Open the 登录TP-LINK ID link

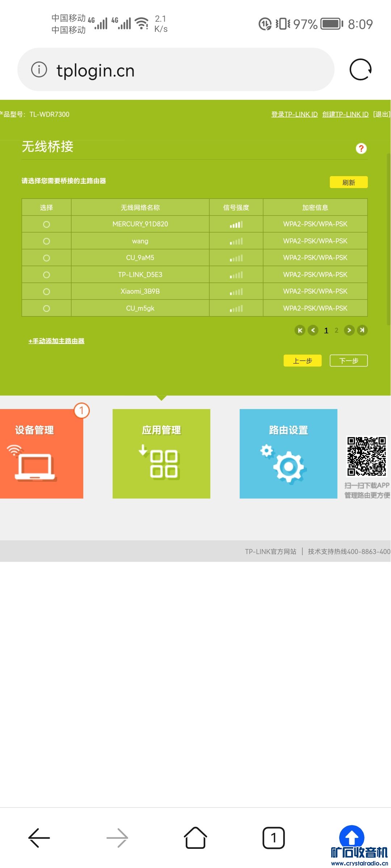point(294,114)
